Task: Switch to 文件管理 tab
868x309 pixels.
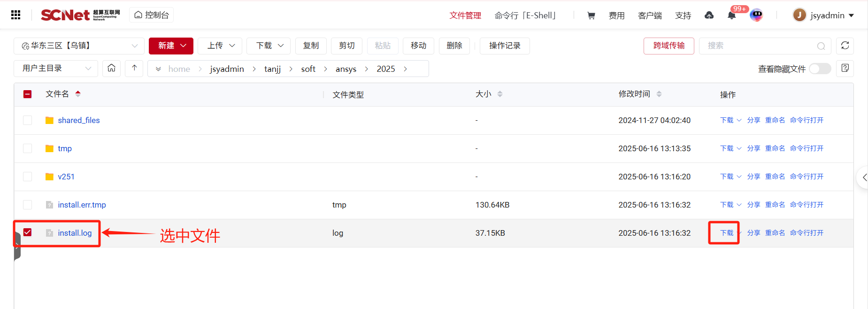Action: [x=465, y=15]
